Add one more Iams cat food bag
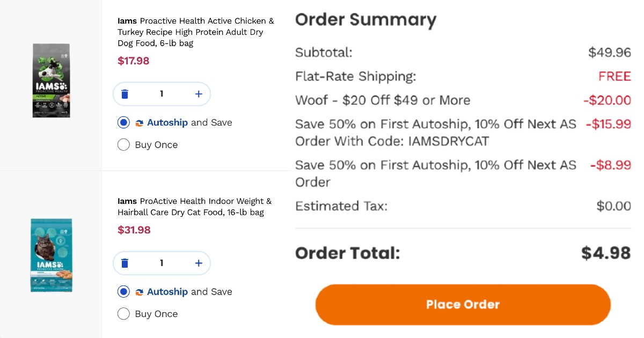 tap(199, 263)
